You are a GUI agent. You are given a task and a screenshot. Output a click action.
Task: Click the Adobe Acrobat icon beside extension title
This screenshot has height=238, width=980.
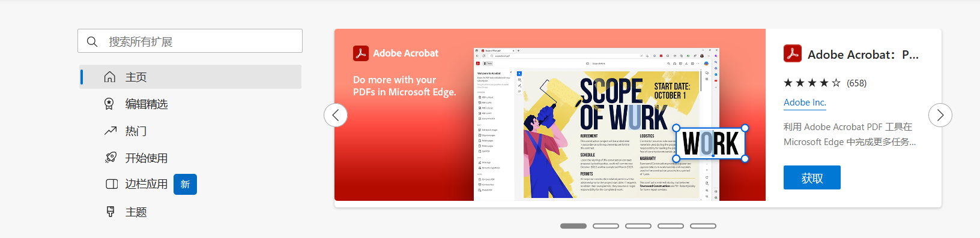793,54
